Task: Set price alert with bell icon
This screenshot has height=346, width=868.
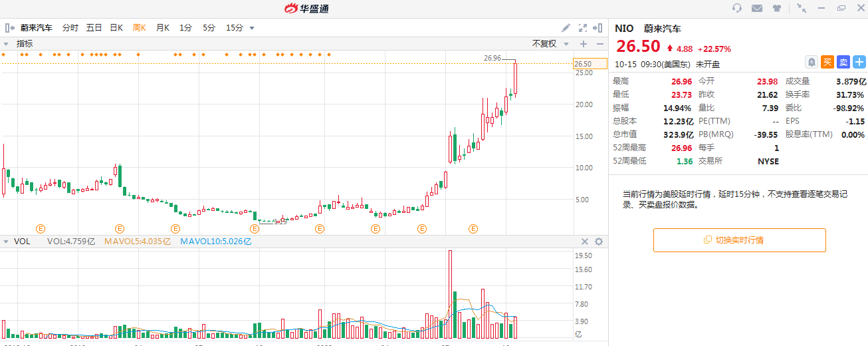Action: (812, 62)
